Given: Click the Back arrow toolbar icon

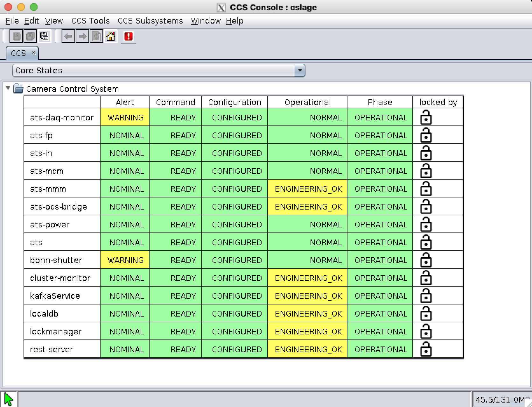Looking at the screenshot, I should [68, 36].
